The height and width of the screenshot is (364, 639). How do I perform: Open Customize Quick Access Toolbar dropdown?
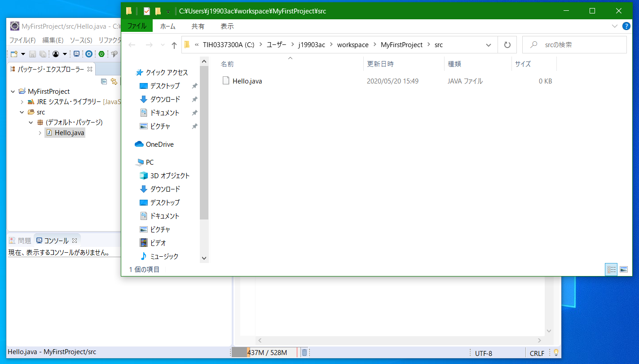click(x=168, y=11)
